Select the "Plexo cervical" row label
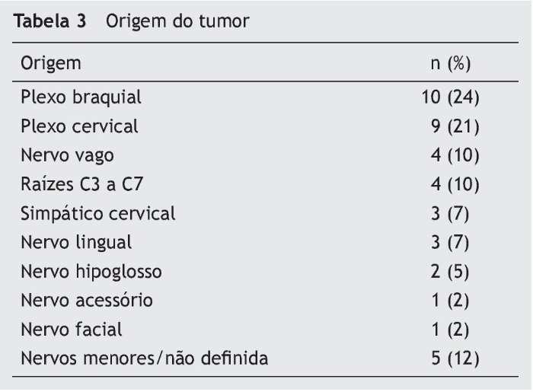533x392 pixels. [x=80, y=126]
